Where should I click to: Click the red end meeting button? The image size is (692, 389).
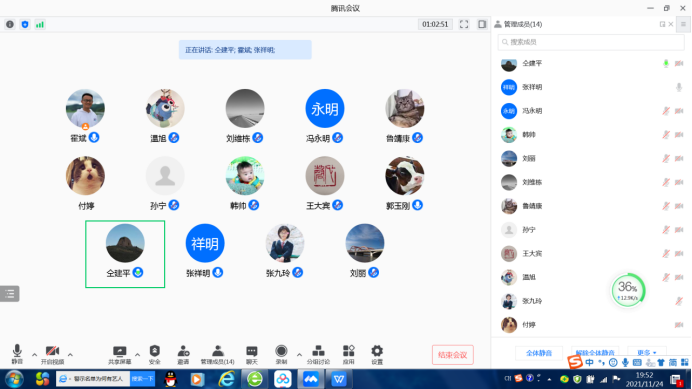(453, 355)
